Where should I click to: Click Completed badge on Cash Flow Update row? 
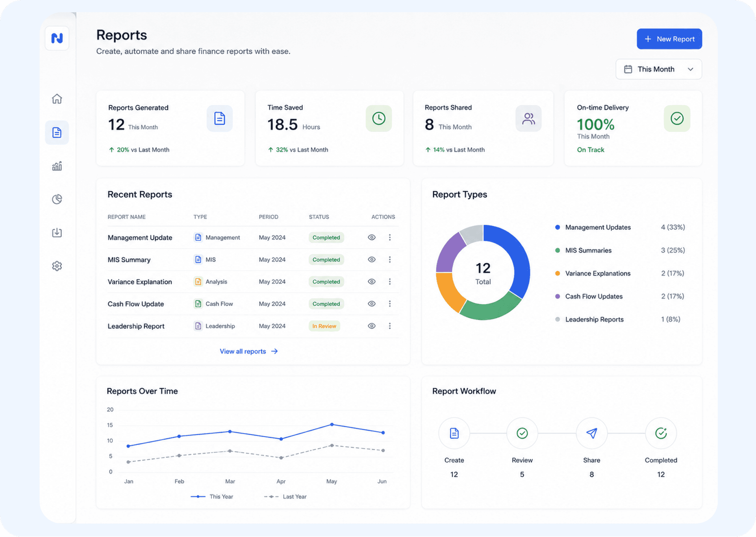click(326, 304)
